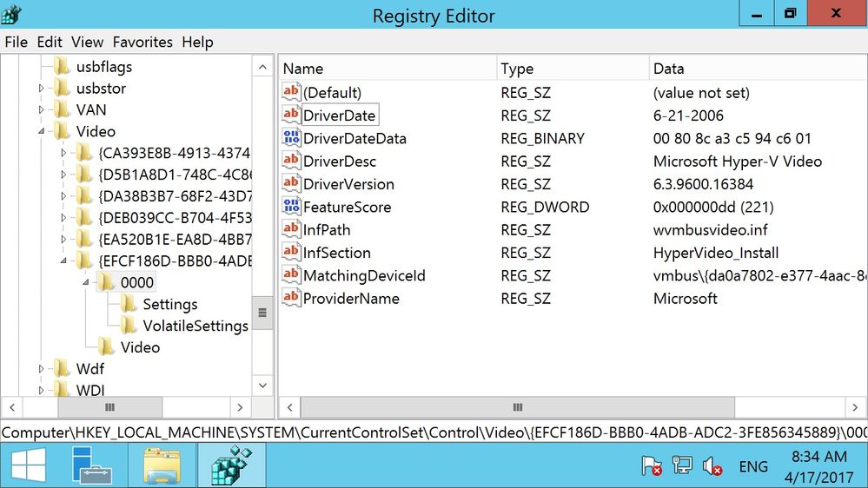Screen dimensions: 868x488
Task: Open the File menu
Action: [16, 42]
